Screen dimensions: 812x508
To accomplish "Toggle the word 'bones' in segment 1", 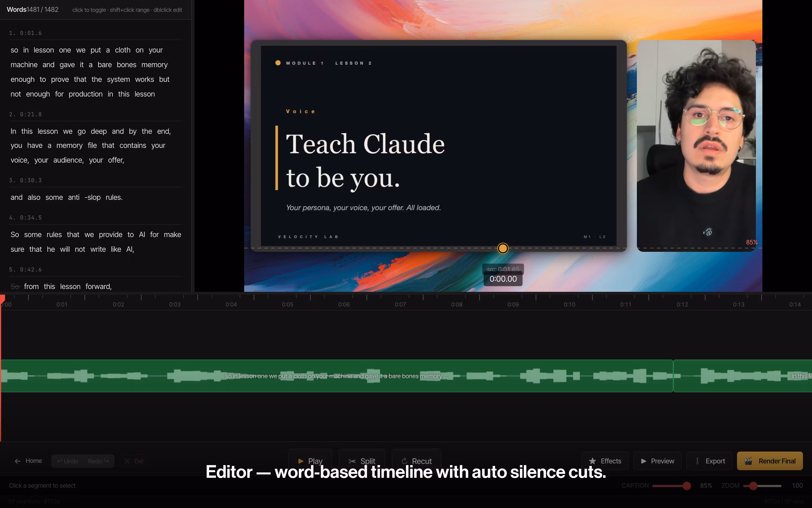I will 127,65.
